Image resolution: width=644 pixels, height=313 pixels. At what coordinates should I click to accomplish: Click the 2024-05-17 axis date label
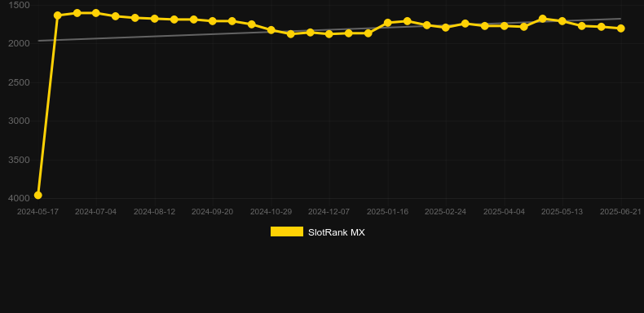pos(37,212)
